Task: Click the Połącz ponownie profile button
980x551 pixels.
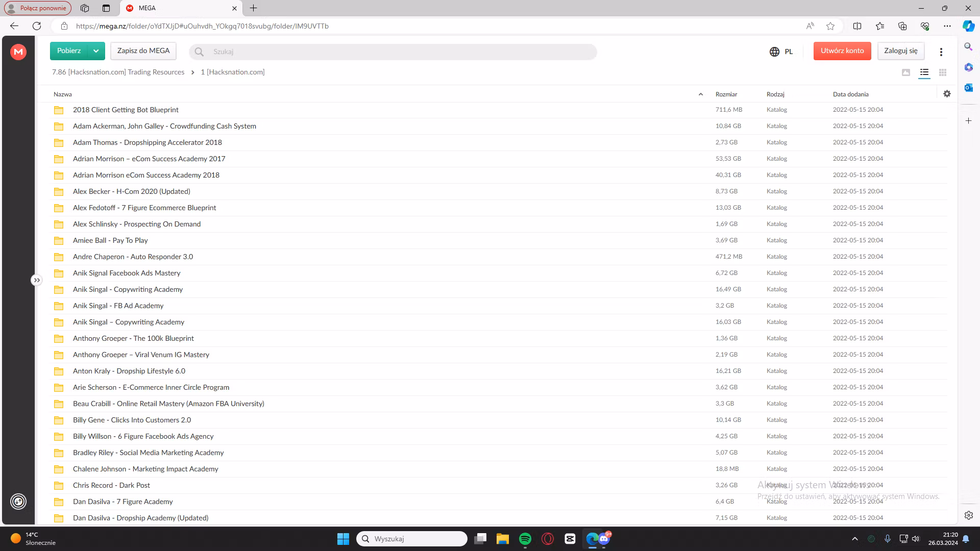Action: tap(38, 8)
